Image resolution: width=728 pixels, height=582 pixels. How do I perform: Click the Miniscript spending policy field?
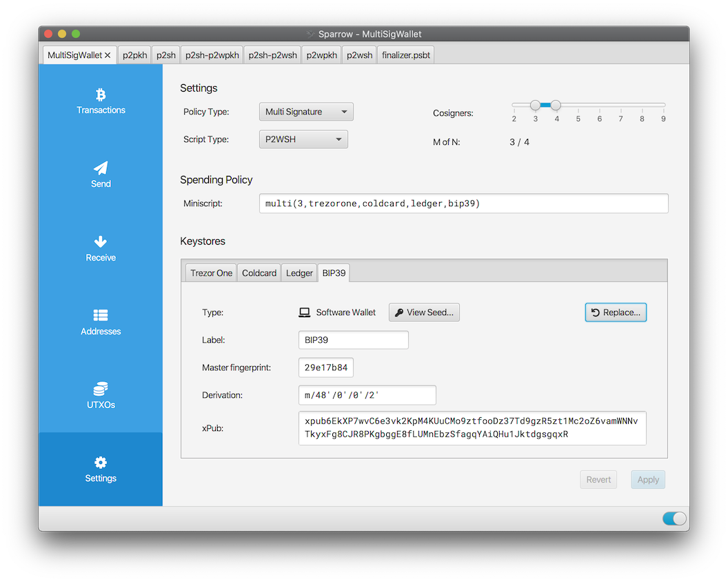(x=463, y=203)
